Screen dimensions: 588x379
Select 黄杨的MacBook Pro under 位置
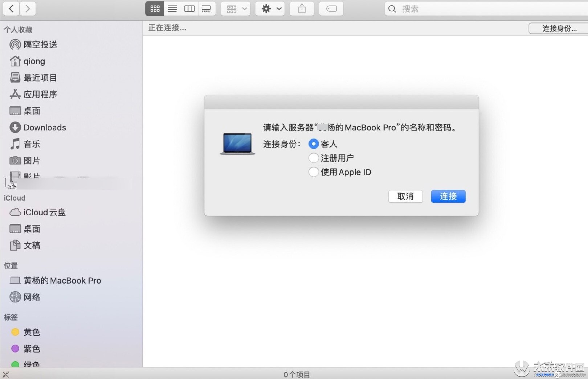[x=56, y=280]
